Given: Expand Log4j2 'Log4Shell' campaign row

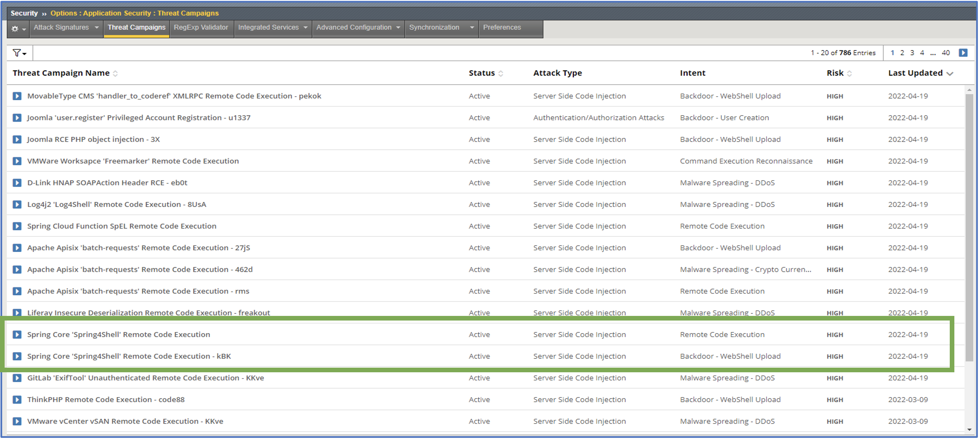Looking at the screenshot, I should (17, 204).
